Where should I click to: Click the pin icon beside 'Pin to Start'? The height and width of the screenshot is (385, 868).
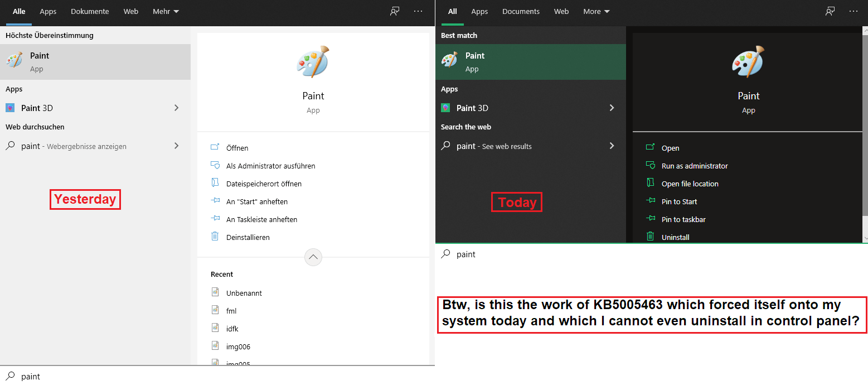point(650,201)
